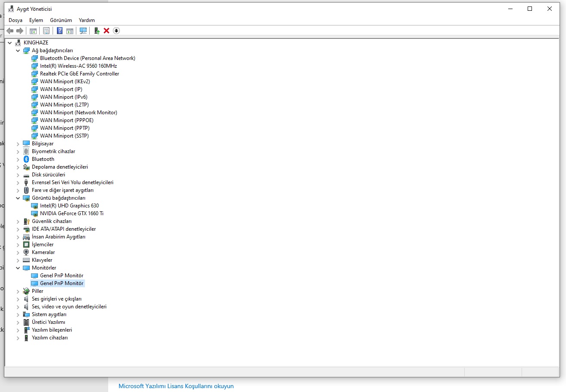Click the Disk sürücüleri drive icon
566x392 pixels.
(x=26, y=175)
